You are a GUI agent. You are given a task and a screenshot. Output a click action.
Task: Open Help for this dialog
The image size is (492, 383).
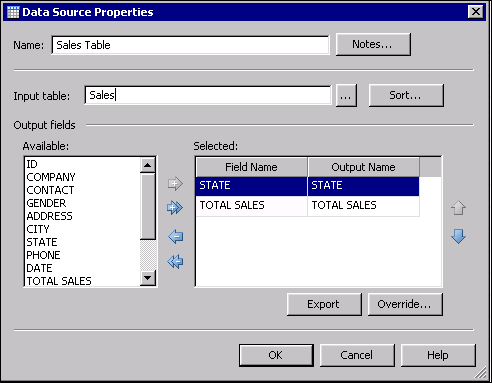[x=438, y=355]
